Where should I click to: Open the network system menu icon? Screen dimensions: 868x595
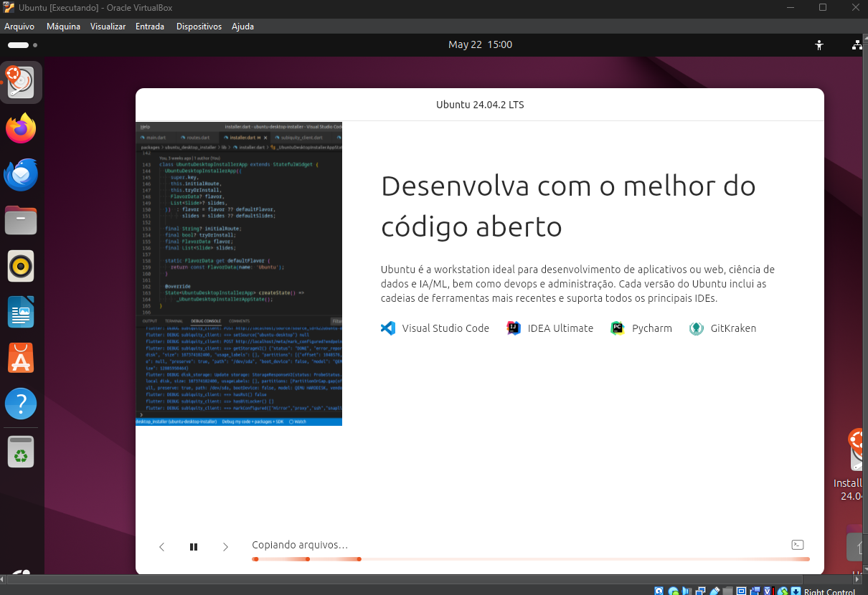pos(857,44)
